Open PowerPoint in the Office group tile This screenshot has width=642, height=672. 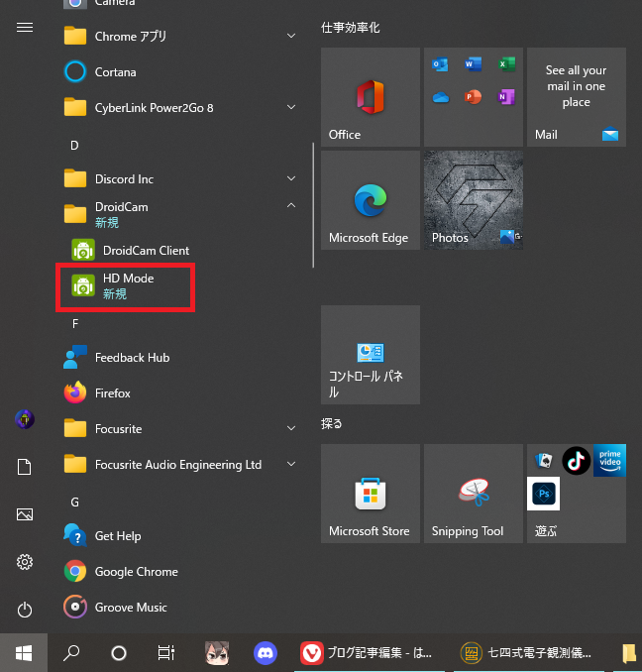point(473,97)
